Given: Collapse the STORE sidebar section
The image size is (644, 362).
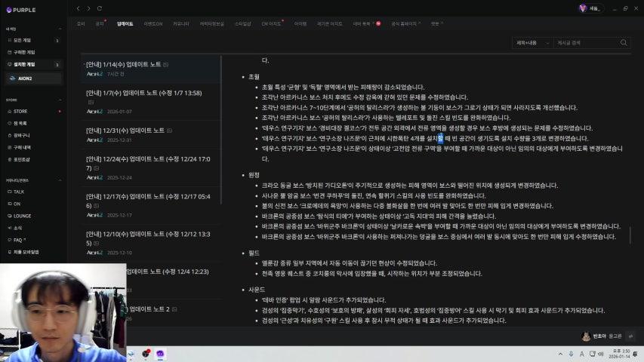Looking at the screenshot, I should pos(60,100).
